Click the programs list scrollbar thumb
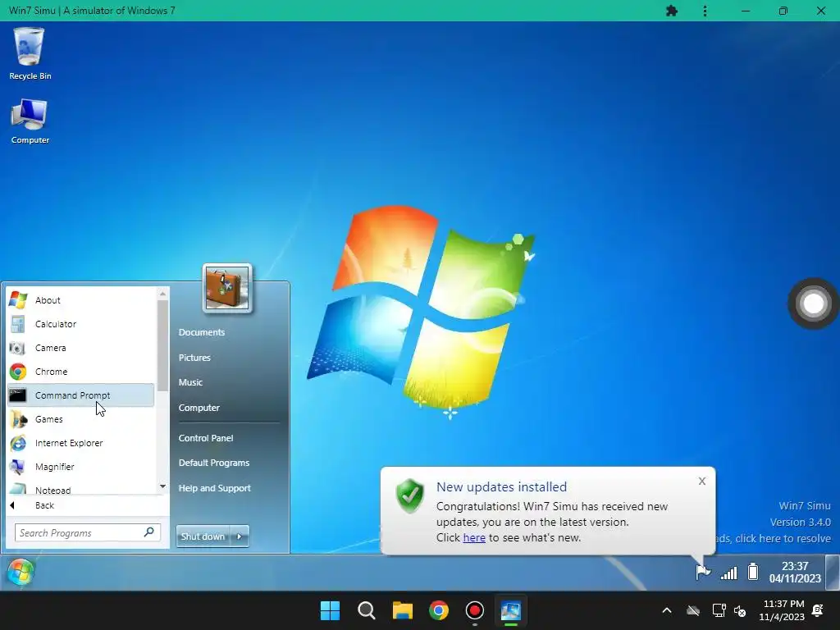 pyautogui.click(x=163, y=345)
